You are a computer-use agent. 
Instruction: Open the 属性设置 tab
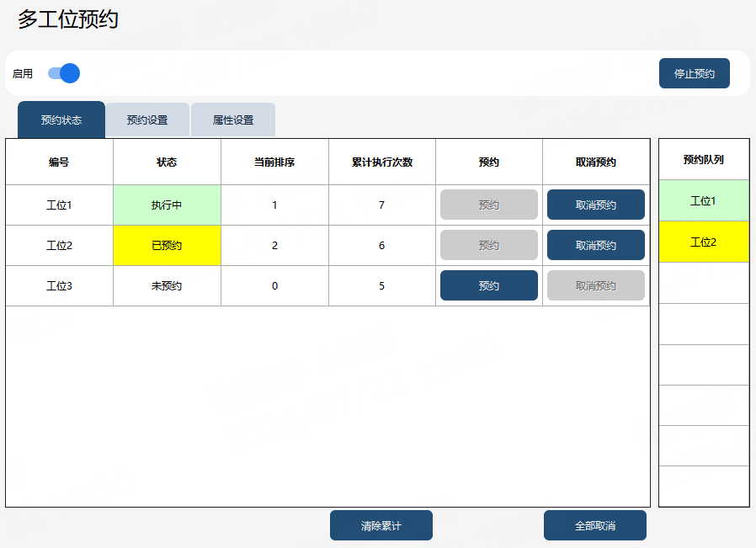pyautogui.click(x=233, y=120)
